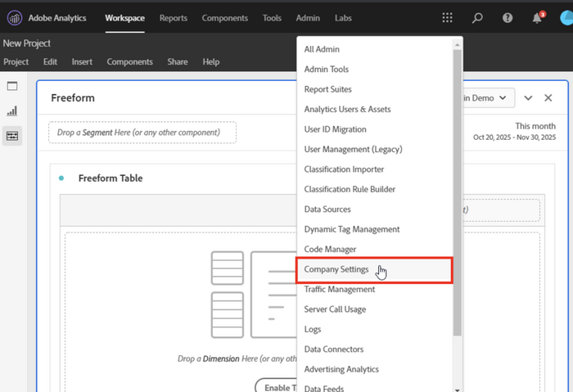Open the Visualizations bar chart icon

point(12,111)
